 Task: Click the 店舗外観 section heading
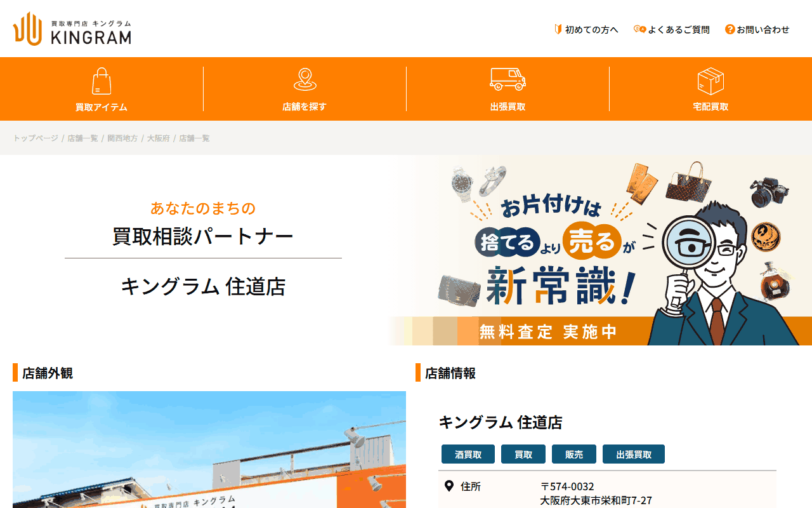coord(48,373)
